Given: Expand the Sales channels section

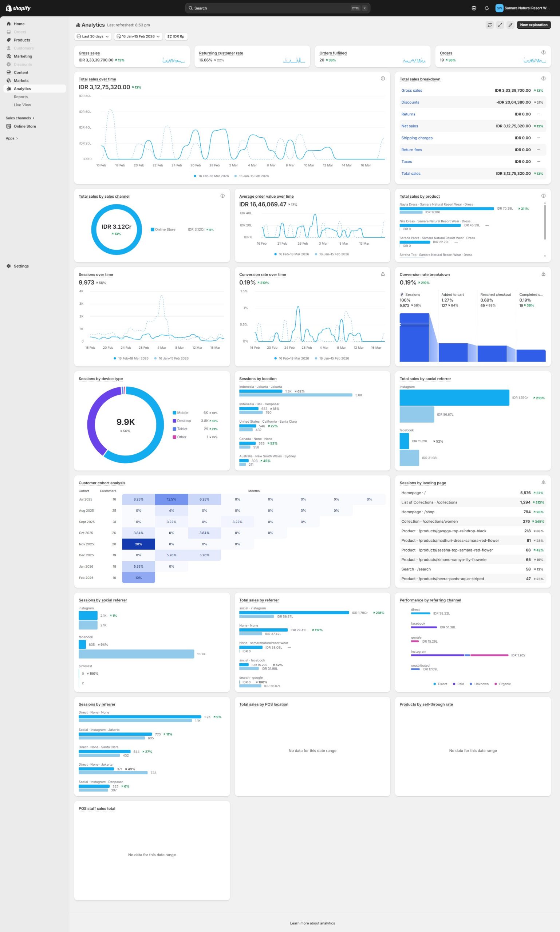Looking at the screenshot, I should point(20,118).
